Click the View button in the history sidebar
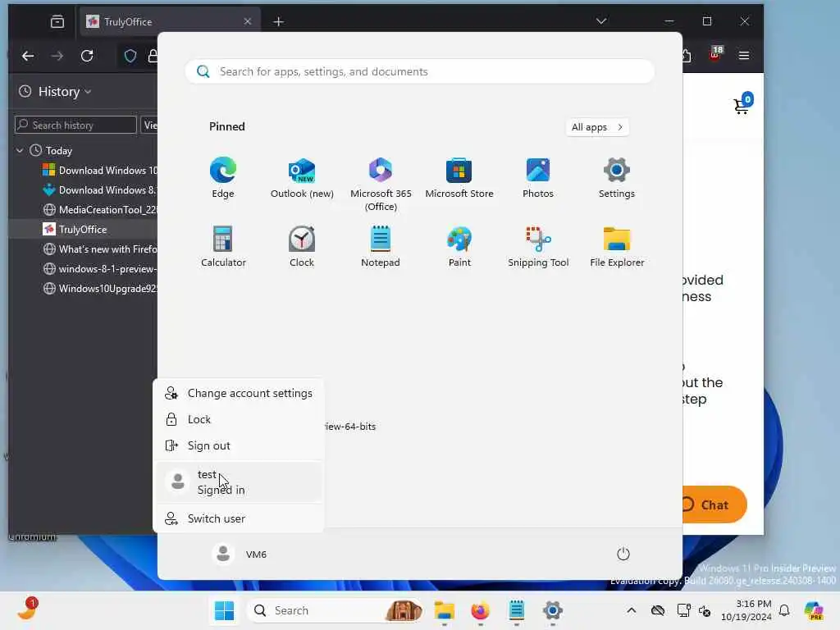The height and width of the screenshot is (630, 840). (149, 125)
